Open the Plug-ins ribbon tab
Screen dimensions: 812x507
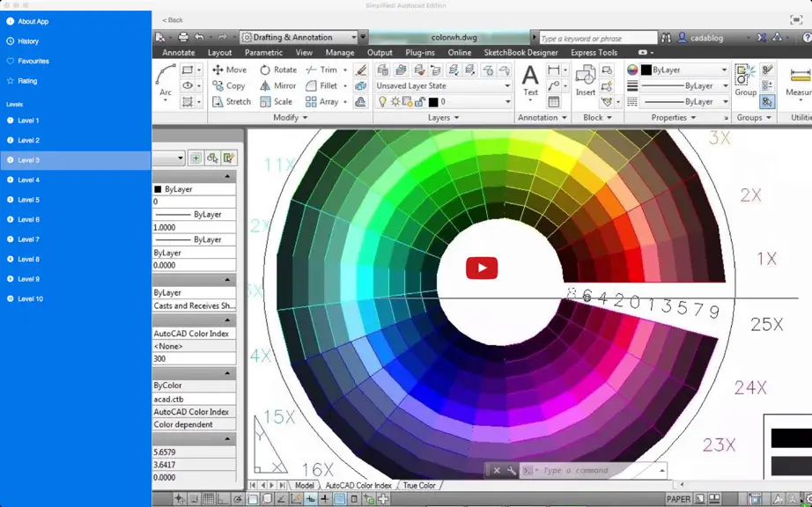pos(420,53)
